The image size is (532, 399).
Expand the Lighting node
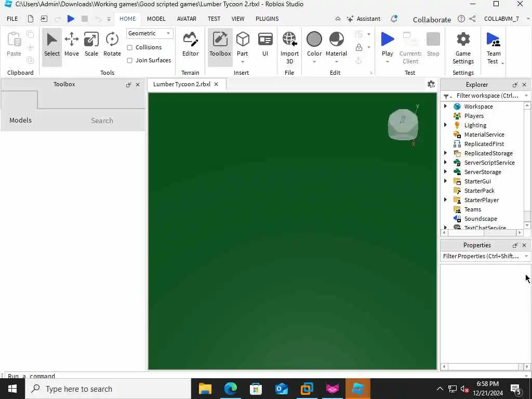(x=445, y=125)
